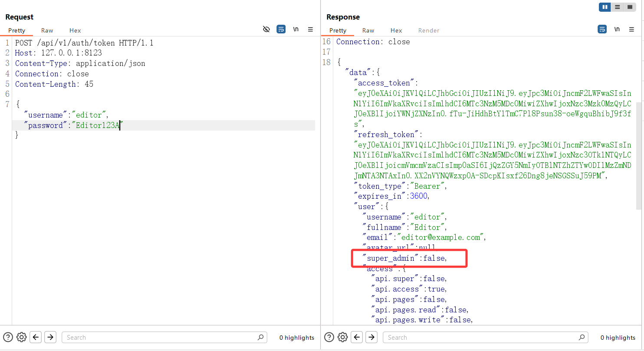This screenshot has height=351, width=644.
Task: Toggle show newline \n in Request panel
Action: (x=296, y=30)
